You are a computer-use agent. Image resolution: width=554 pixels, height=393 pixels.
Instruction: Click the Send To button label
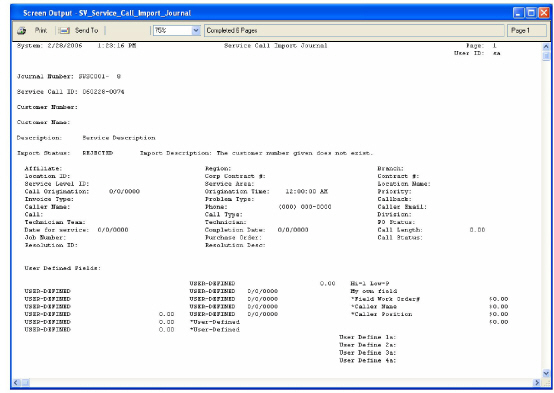tap(86, 31)
